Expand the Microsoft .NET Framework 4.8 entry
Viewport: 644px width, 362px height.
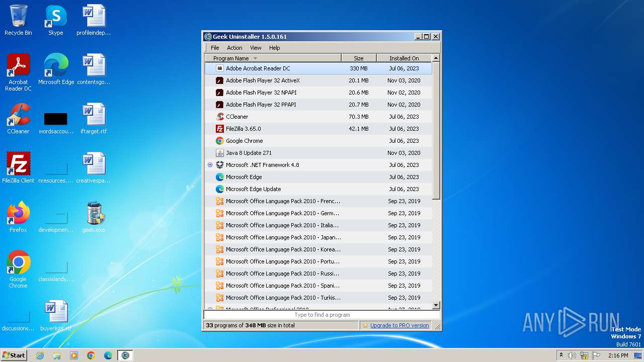click(x=210, y=165)
